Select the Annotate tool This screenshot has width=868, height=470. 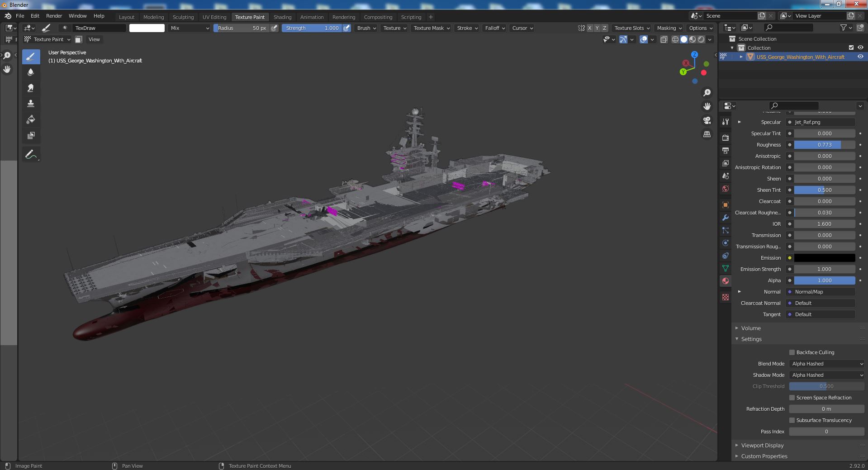tap(31, 154)
